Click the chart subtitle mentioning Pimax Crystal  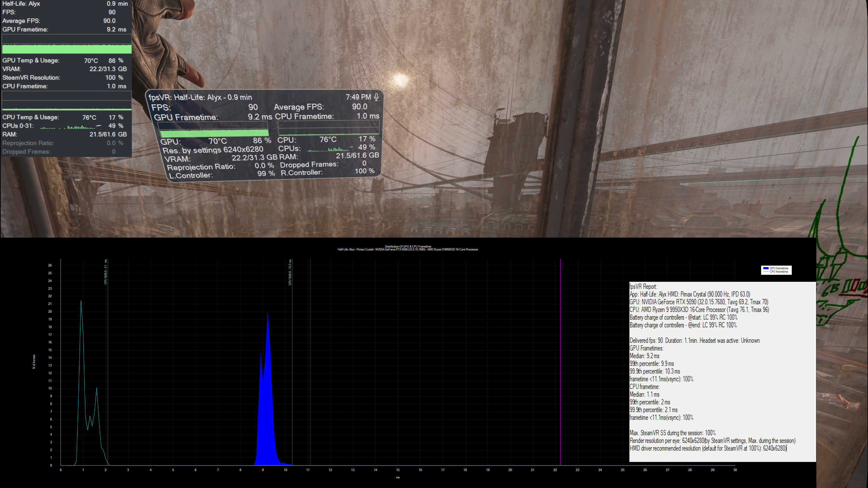(408, 250)
